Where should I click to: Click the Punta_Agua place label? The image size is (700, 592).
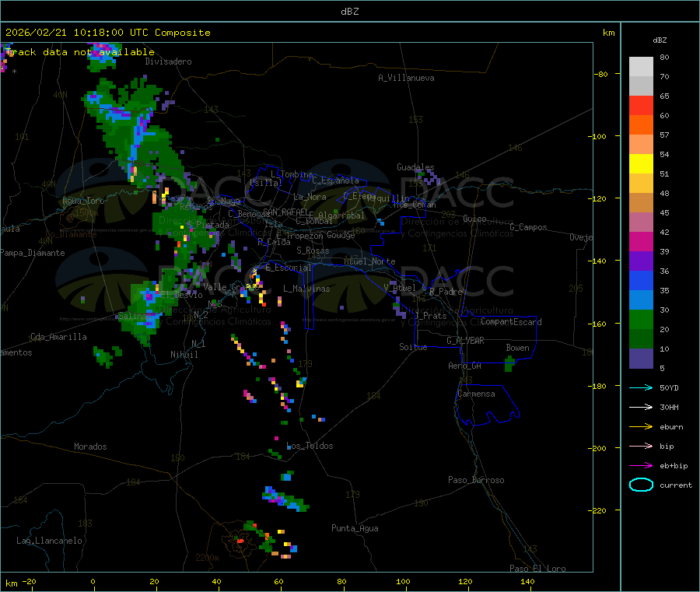pyautogui.click(x=355, y=528)
